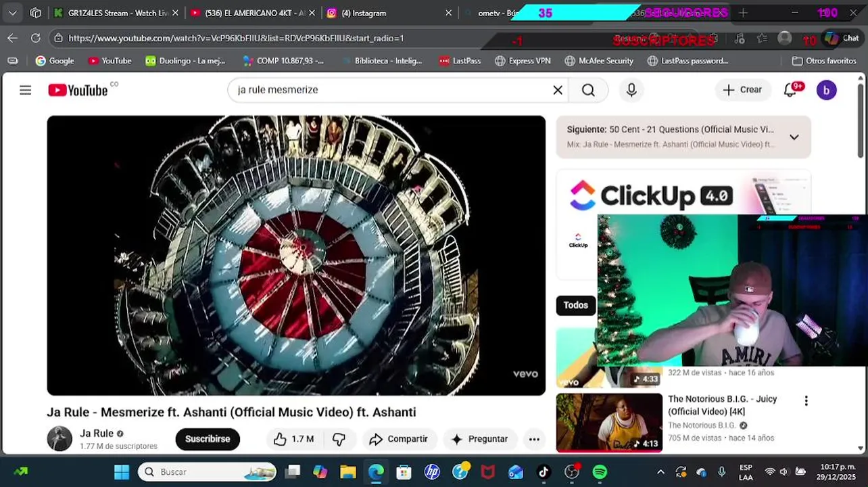
Task: Open the Otros favoritos folder
Action: (x=824, y=61)
